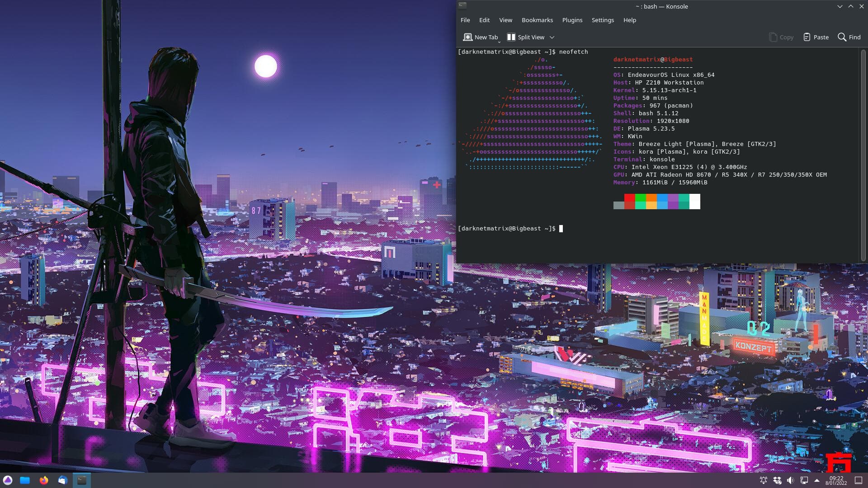Minimize the Konsole window
This screenshot has width=868, height=488.
coord(840,6)
